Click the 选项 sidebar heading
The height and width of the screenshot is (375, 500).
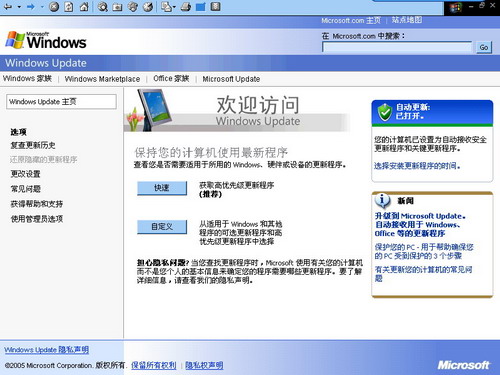click(x=18, y=132)
